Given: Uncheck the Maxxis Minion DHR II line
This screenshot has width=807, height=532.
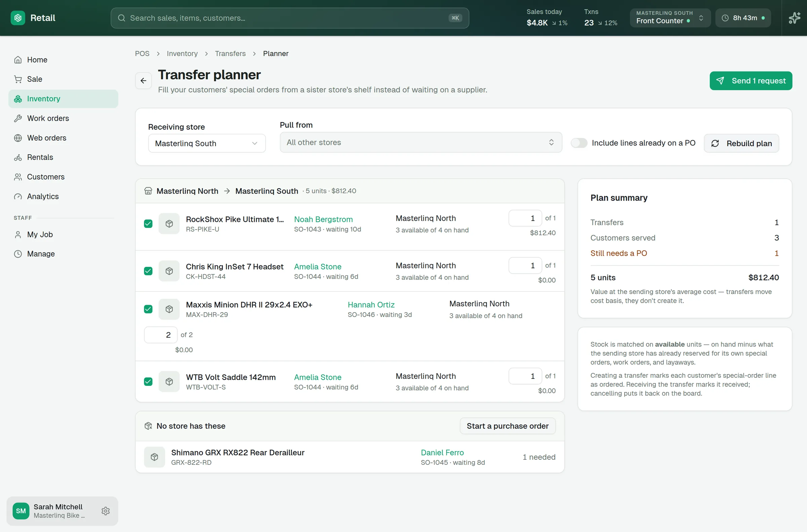Looking at the screenshot, I should [x=148, y=309].
